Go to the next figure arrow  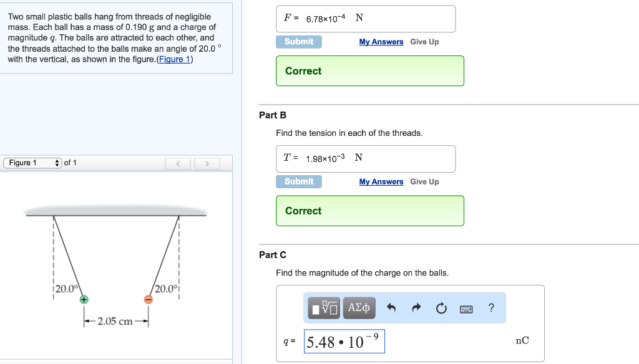tap(208, 164)
